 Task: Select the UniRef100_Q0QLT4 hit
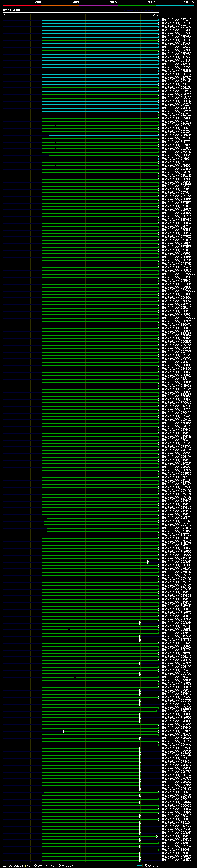pos(177,518)
